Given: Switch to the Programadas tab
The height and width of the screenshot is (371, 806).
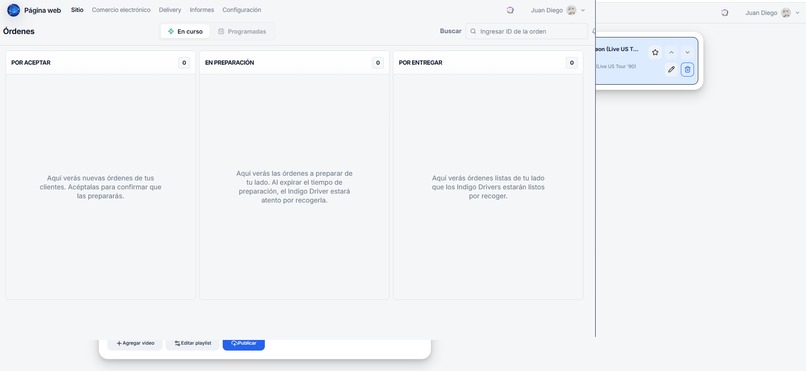Looking at the screenshot, I should [242, 31].
